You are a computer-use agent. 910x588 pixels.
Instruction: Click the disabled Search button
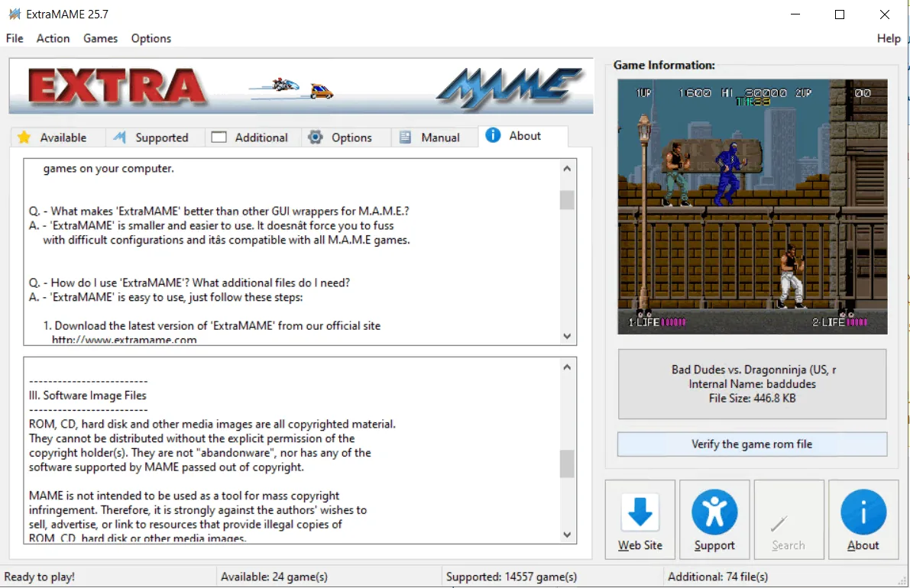tap(789, 519)
